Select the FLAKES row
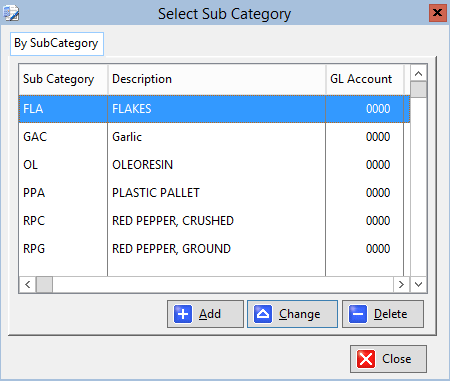Image resolution: width=450 pixels, height=381 pixels. click(x=214, y=109)
